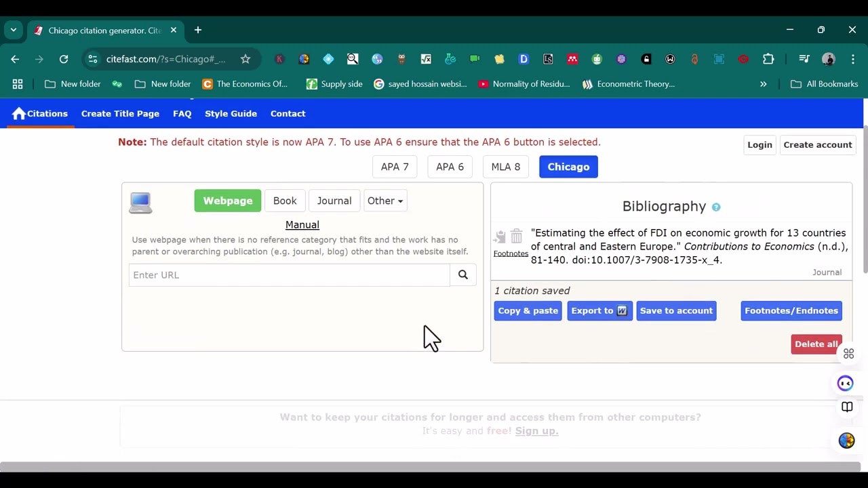Viewport: 868px width, 488px height.
Task: Click Save to account
Action: (x=676, y=310)
